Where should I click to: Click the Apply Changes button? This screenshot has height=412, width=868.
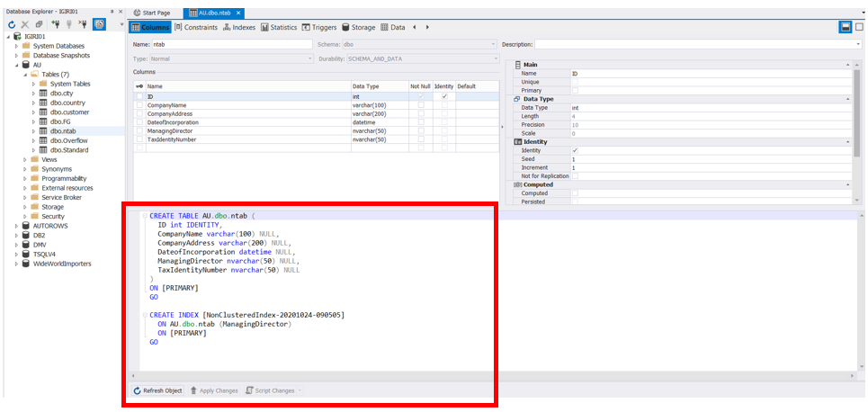(x=214, y=390)
